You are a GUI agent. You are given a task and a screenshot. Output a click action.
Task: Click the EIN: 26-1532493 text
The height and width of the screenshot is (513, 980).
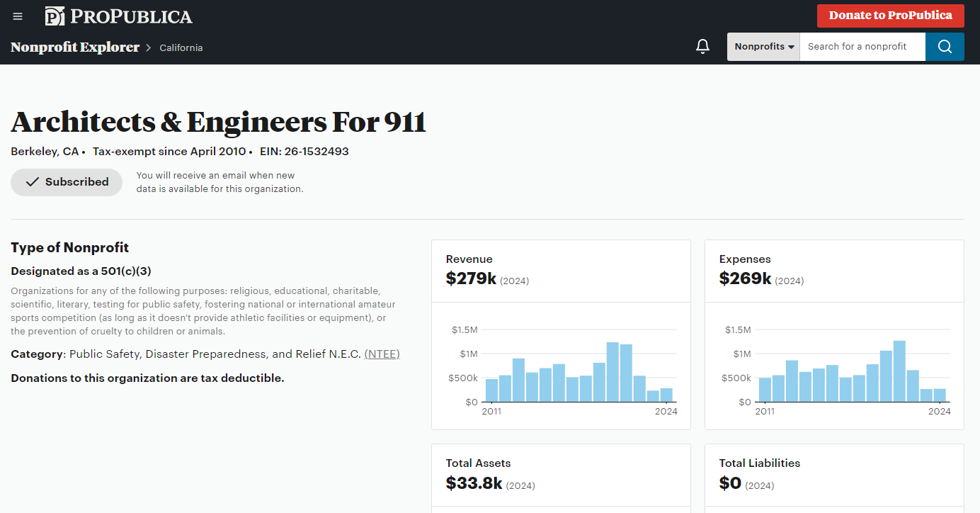point(303,152)
